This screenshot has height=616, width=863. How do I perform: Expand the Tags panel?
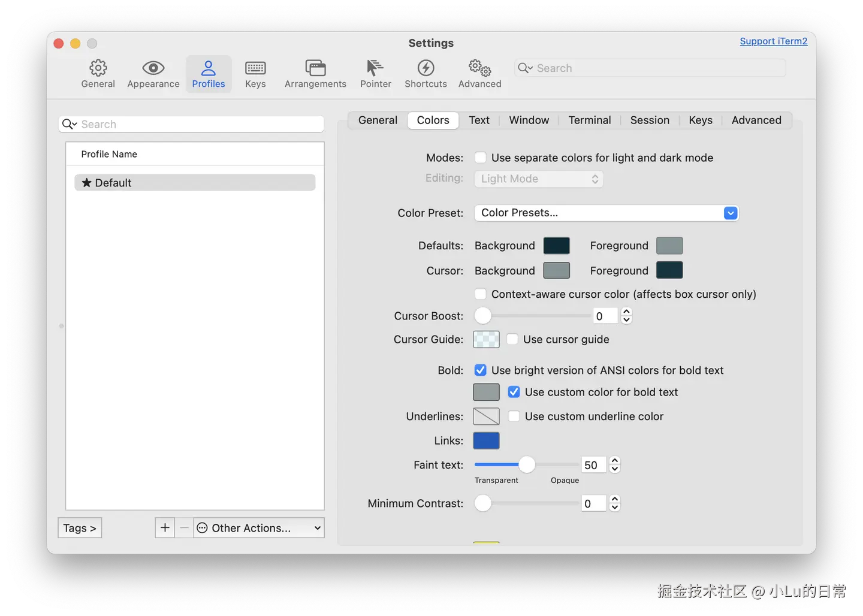pos(80,528)
